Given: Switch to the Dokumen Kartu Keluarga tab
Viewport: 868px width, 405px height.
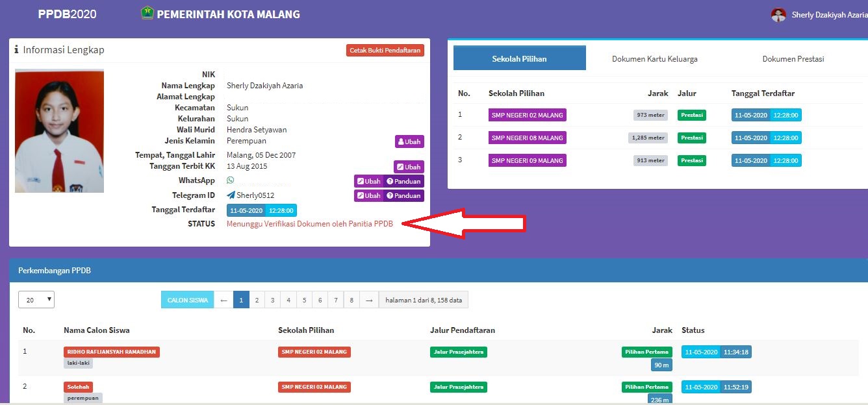Looking at the screenshot, I should pos(656,58).
